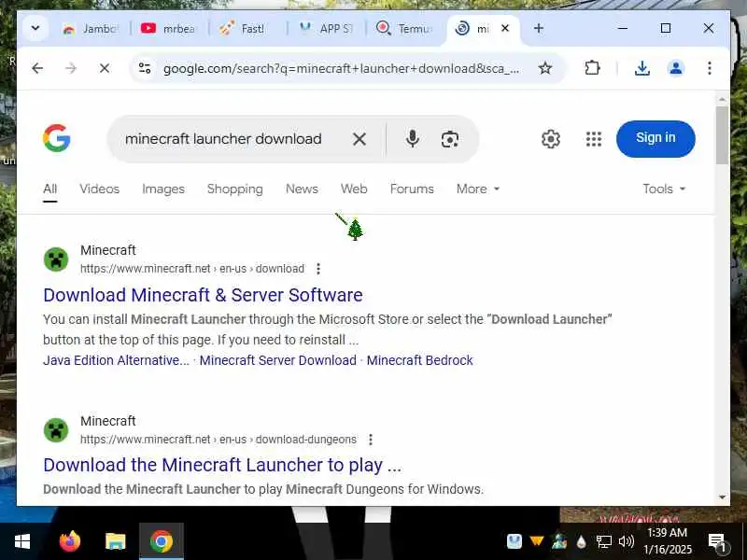Open more options for download-dungeons result
Screen dimensions: 747x560
[371, 440]
